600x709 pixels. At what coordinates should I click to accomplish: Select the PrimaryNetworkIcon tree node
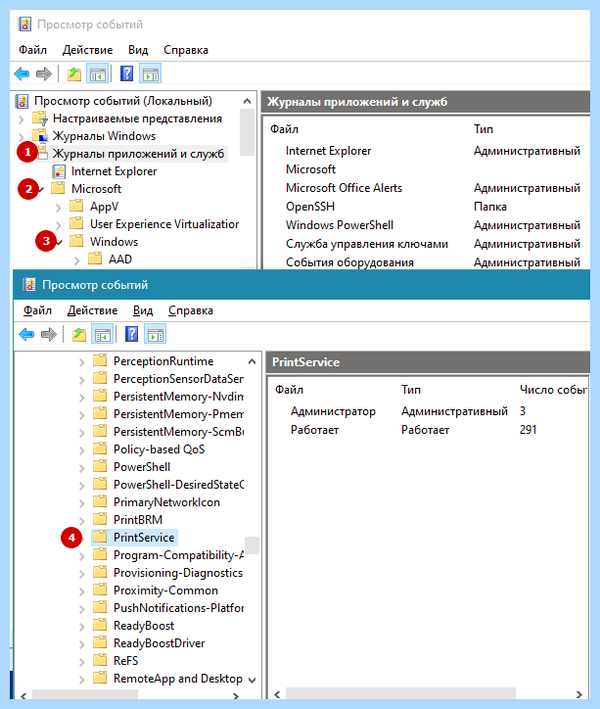pos(166,502)
